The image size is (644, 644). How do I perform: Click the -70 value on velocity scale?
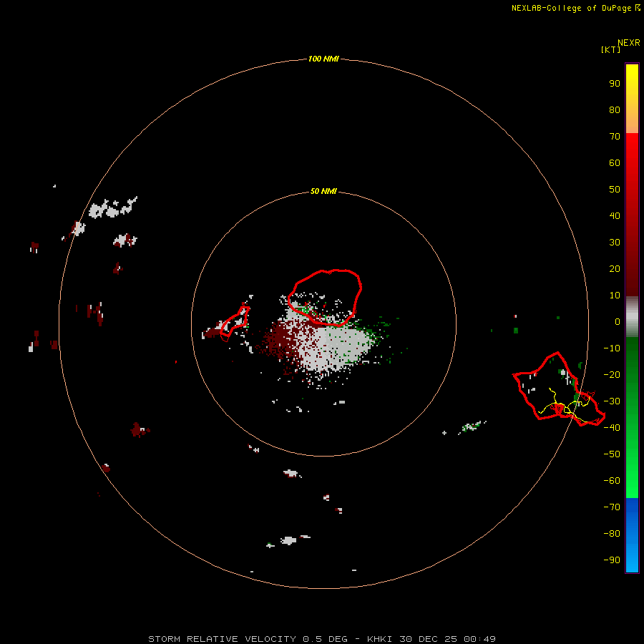click(x=612, y=507)
